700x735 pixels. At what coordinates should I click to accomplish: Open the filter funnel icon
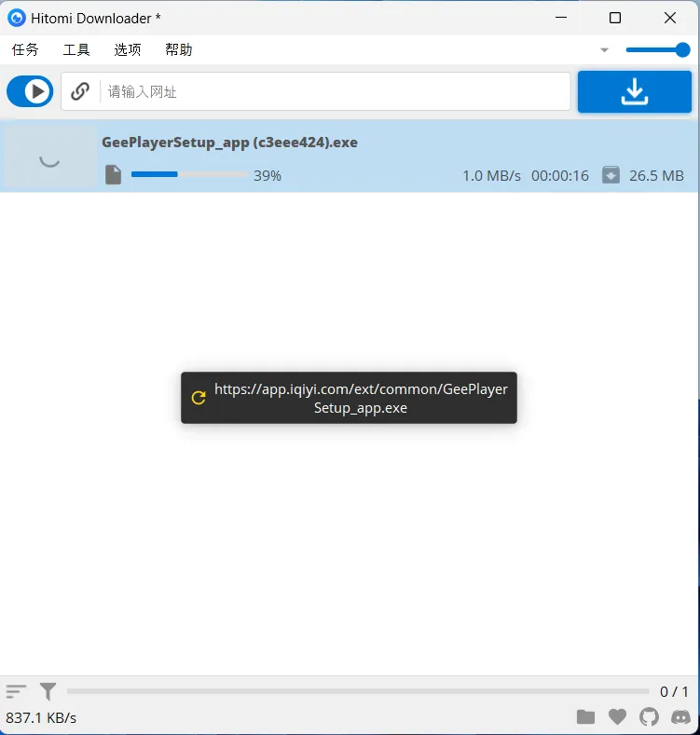point(48,691)
